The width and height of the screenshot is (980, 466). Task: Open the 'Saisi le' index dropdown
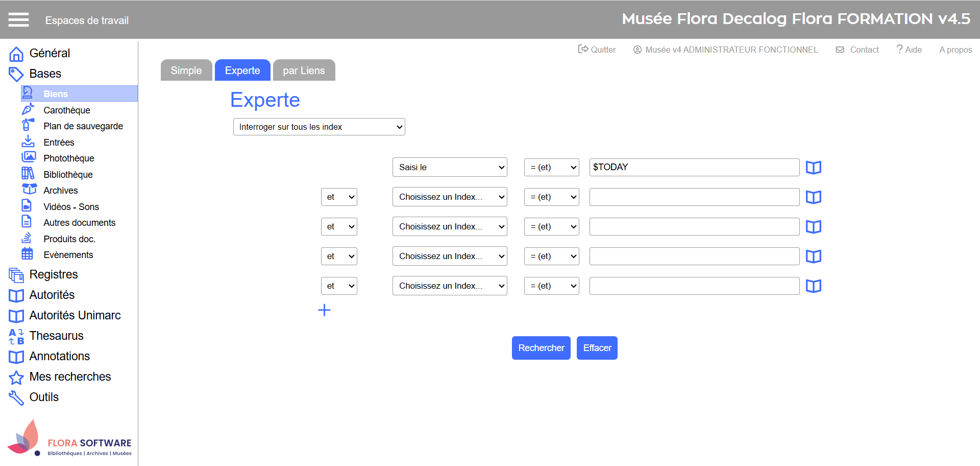[x=449, y=167]
